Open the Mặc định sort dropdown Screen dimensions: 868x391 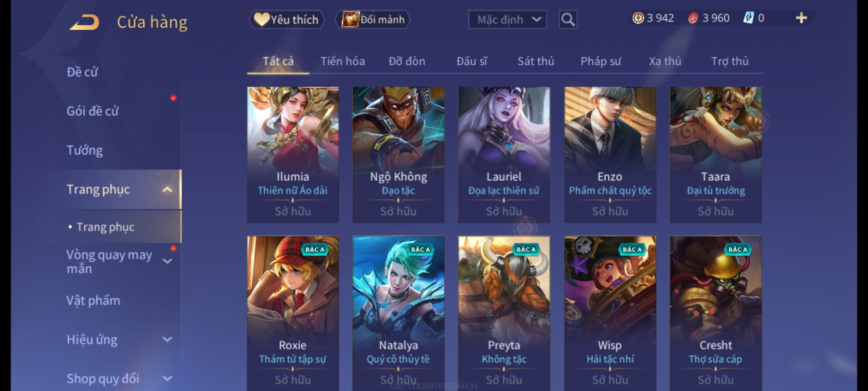(507, 20)
